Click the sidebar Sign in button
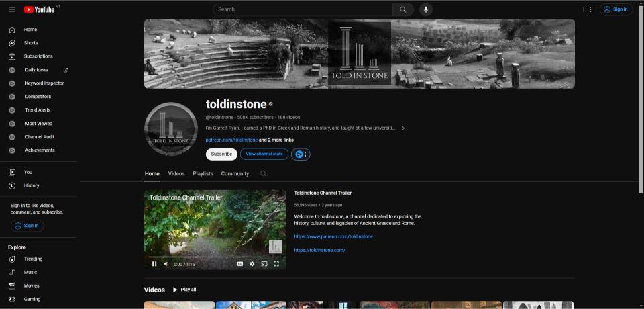Image resolution: width=644 pixels, height=309 pixels. (27, 226)
